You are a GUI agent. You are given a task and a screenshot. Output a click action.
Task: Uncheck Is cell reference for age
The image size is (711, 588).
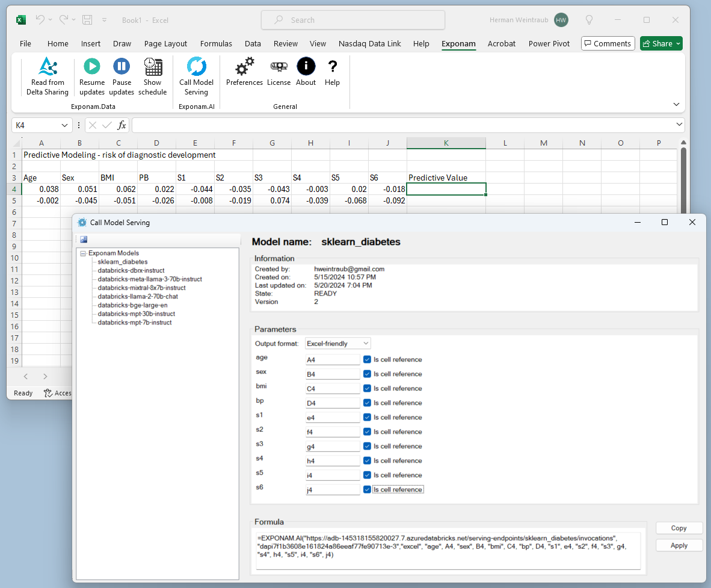pos(368,359)
